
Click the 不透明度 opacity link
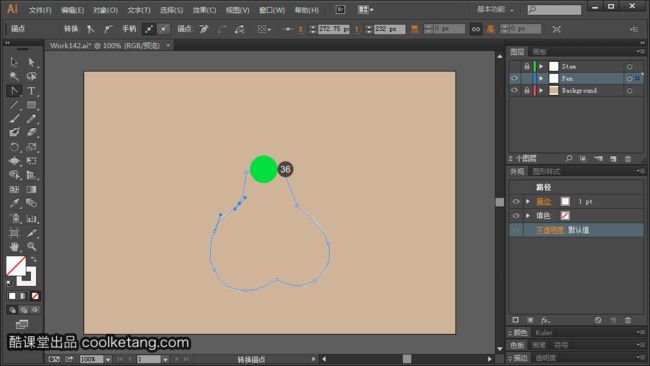(x=550, y=230)
